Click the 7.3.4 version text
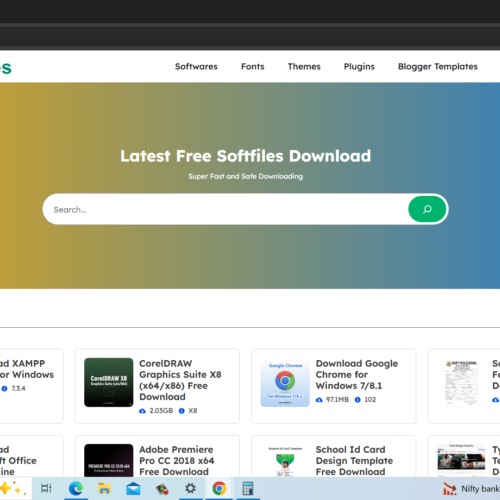This screenshot has height=500, width=500. [18, 388]
